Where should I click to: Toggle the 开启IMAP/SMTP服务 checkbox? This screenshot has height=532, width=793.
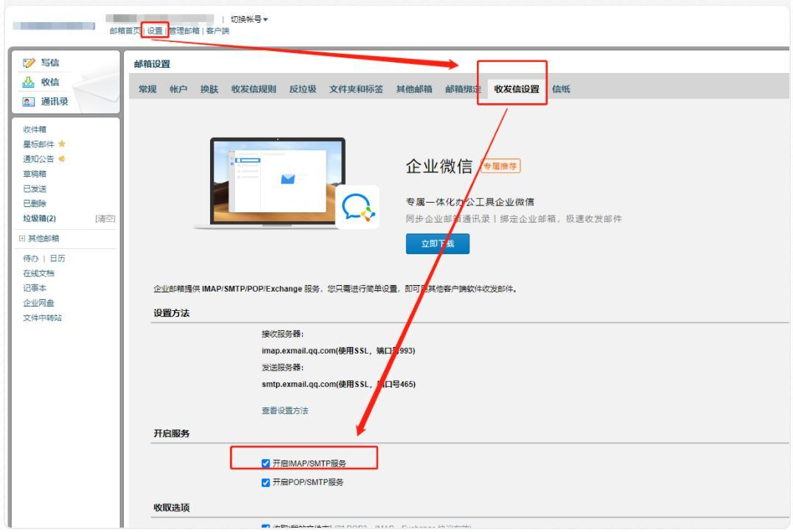[x=265, y=463]
